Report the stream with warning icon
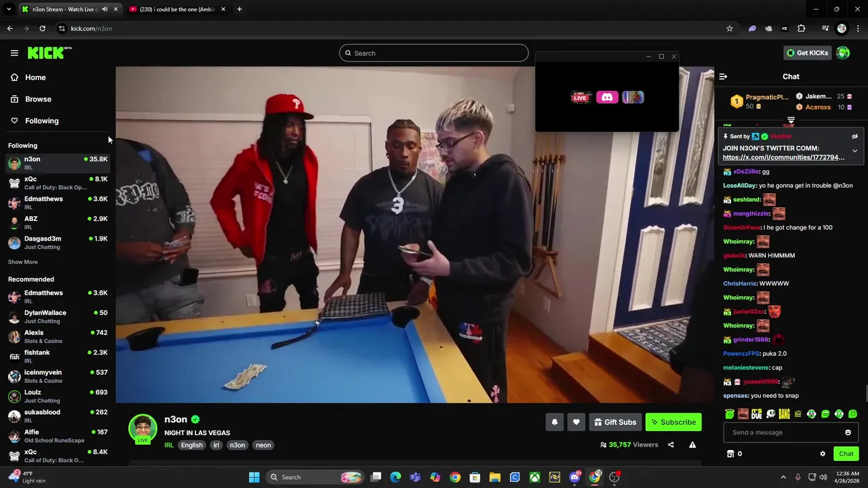The height and width of the screenshot is (488, 868). coord(692,445)
